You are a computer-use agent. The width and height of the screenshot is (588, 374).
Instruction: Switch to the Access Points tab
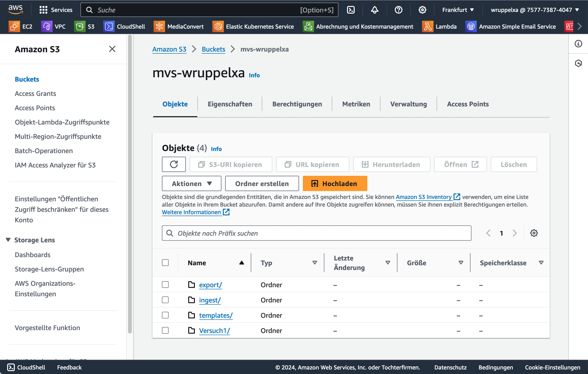point(468,104)
